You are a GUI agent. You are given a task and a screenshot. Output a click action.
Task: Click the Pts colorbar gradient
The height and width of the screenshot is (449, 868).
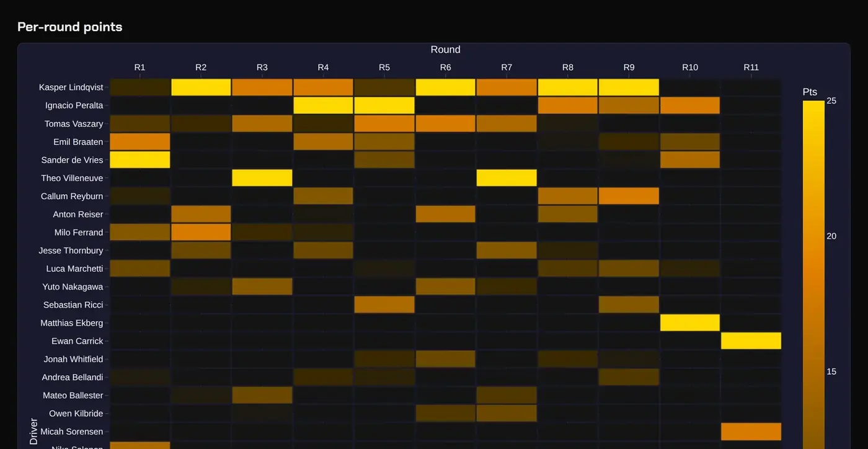813,275
